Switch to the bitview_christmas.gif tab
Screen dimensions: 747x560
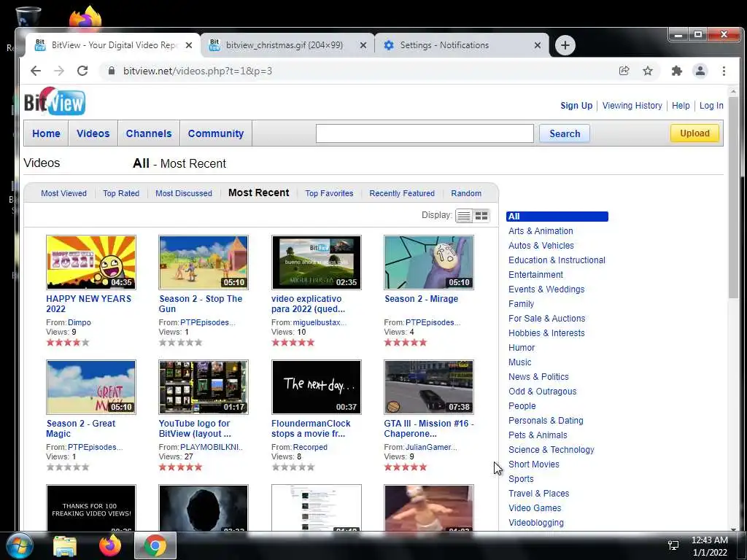pyautogui.click(x=284, y=45)
